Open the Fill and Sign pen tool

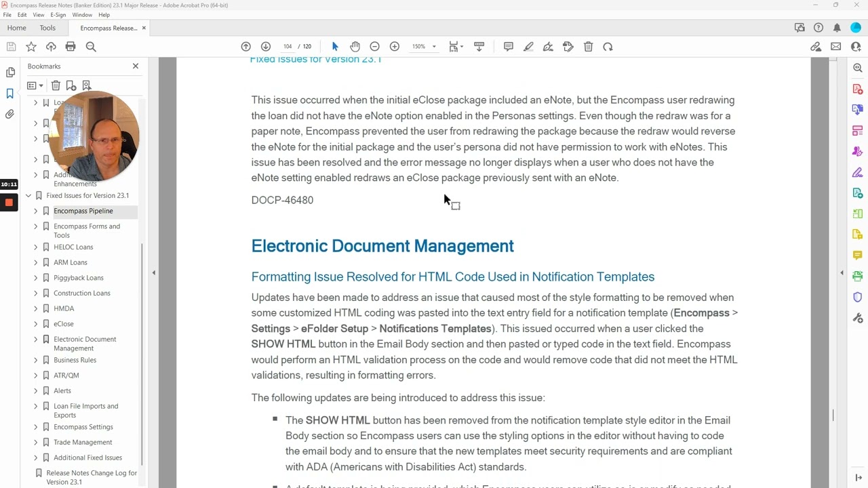(x=548, y=47)
